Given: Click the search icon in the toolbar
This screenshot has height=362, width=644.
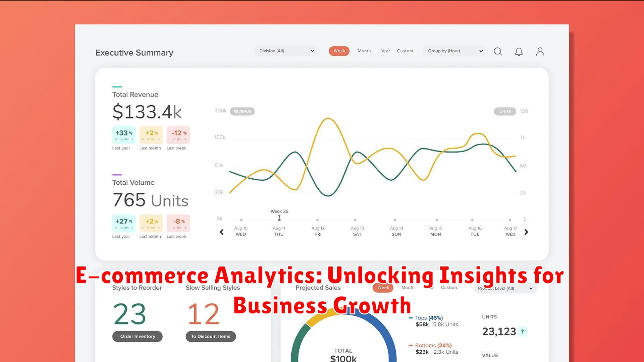Looking at the screenshot, I should coord(498,51).
